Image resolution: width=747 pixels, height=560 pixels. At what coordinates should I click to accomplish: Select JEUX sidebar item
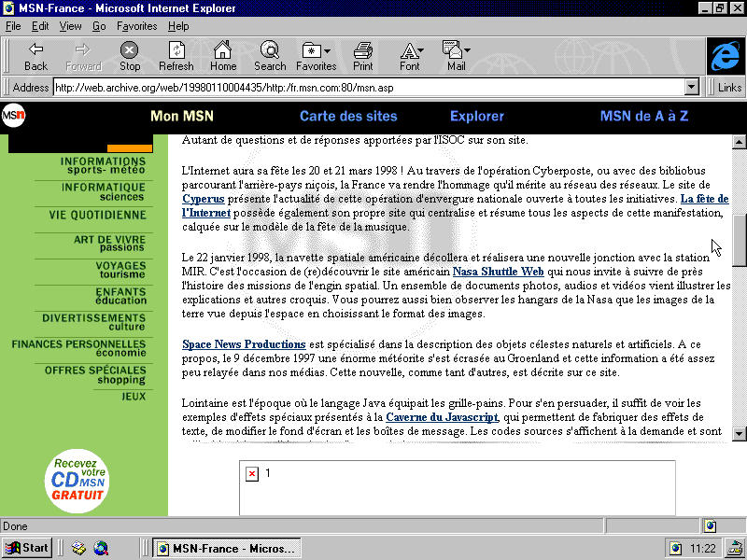[x=134, y=396]
